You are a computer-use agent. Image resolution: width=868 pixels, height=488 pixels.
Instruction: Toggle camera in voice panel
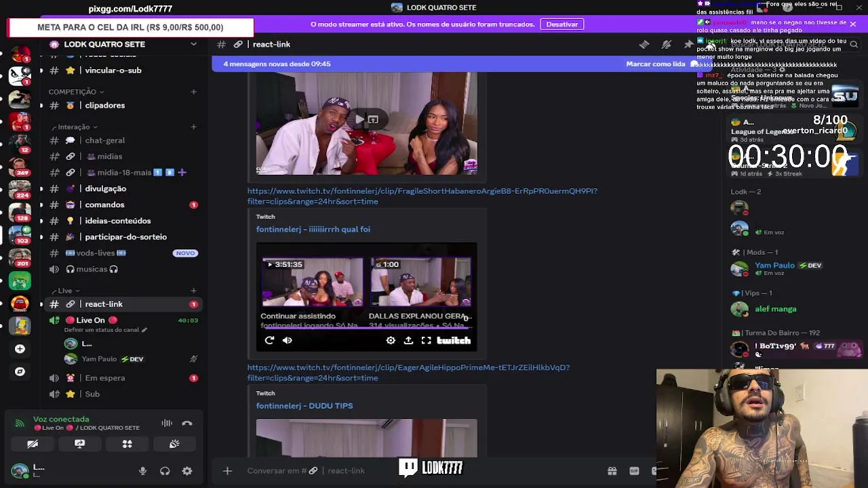click(33, 444)
